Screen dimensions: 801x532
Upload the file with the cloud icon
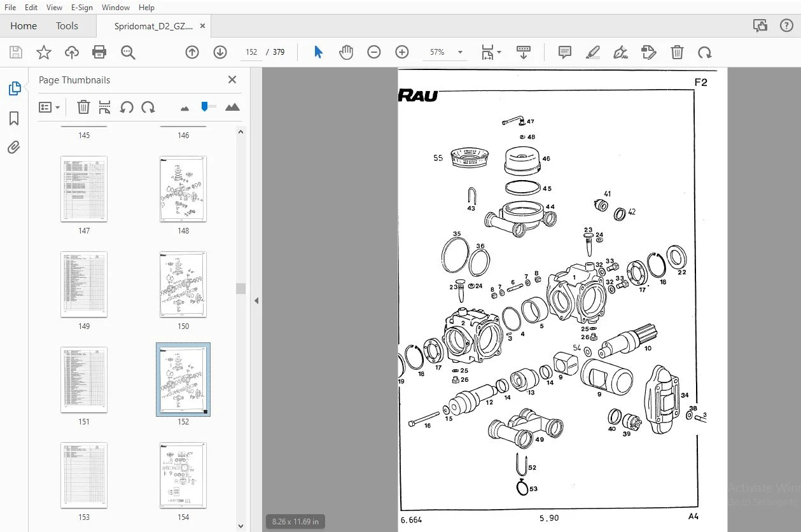click(x=72, y=52)
